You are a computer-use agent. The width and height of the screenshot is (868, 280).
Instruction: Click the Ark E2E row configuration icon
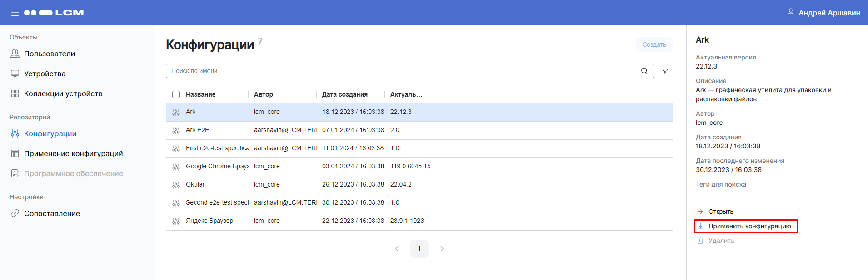(x=176, y=130)
